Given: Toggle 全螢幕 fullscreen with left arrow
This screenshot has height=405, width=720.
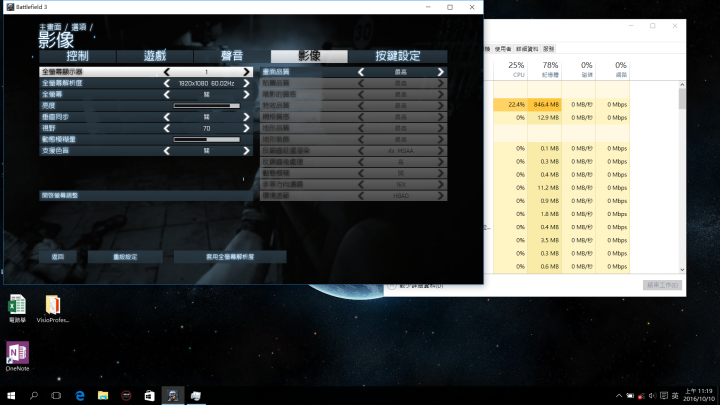Looking at the screenshot, I should 167,95.
